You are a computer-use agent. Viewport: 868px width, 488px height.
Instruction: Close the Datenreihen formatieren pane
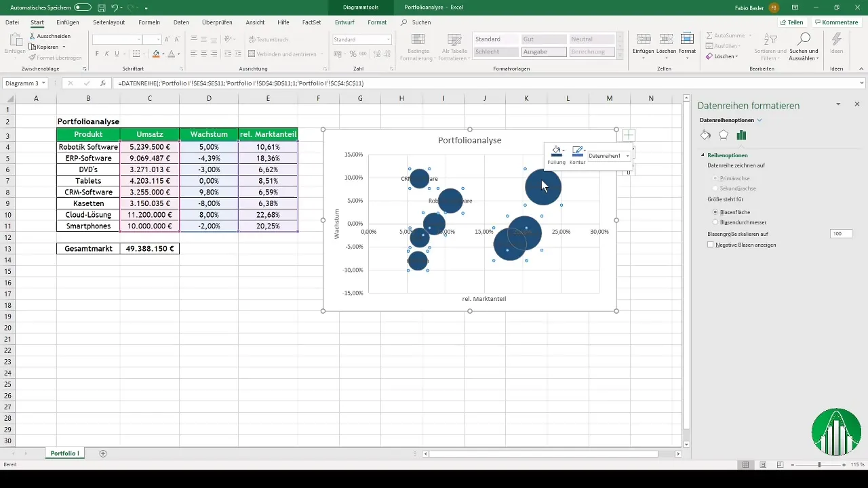[x=856, y=104]
